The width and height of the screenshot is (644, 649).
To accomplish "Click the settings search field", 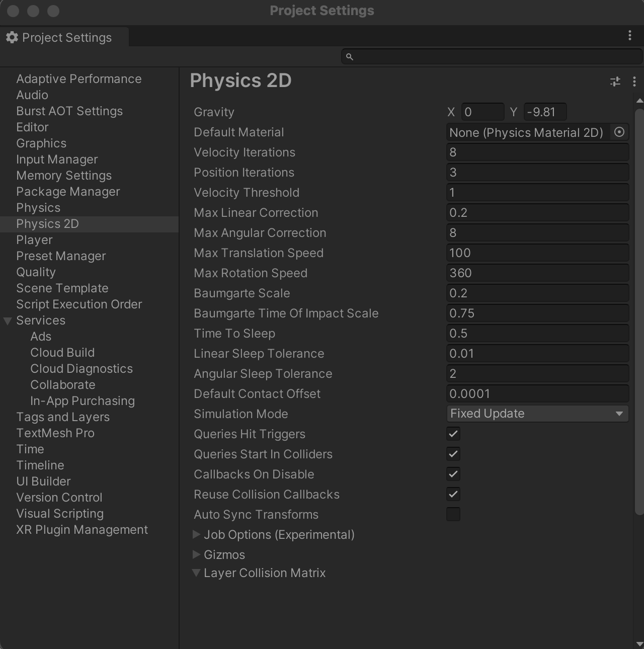I will [492, 56].
